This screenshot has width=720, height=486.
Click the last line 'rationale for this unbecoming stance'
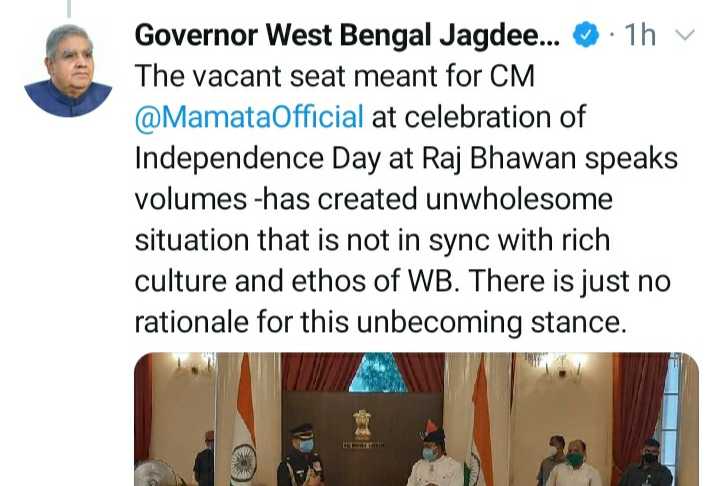click(381, 322)
